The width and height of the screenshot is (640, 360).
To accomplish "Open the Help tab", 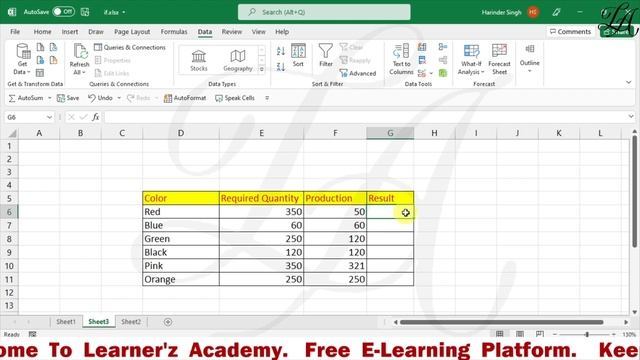I will coord(282,31).
